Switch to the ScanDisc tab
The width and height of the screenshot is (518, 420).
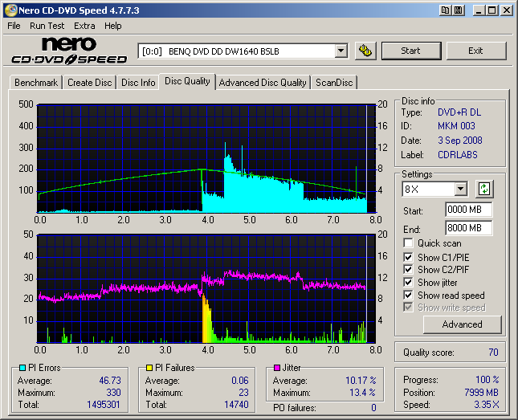coord(335,83)
